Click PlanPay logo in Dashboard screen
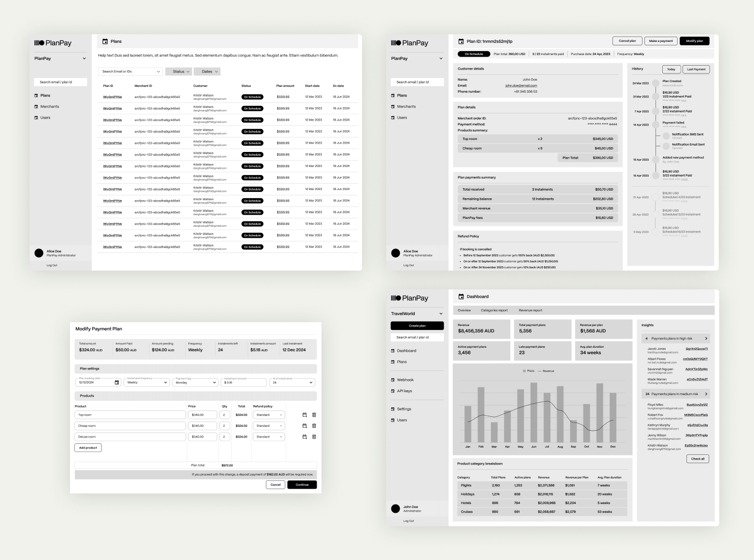754x560 pixels. [x=409, y=298]
